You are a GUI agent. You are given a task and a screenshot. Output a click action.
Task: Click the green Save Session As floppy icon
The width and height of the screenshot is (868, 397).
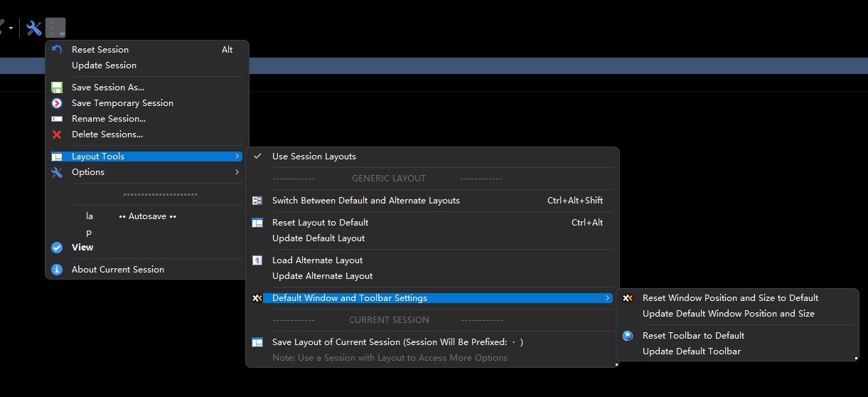point(57,88)
